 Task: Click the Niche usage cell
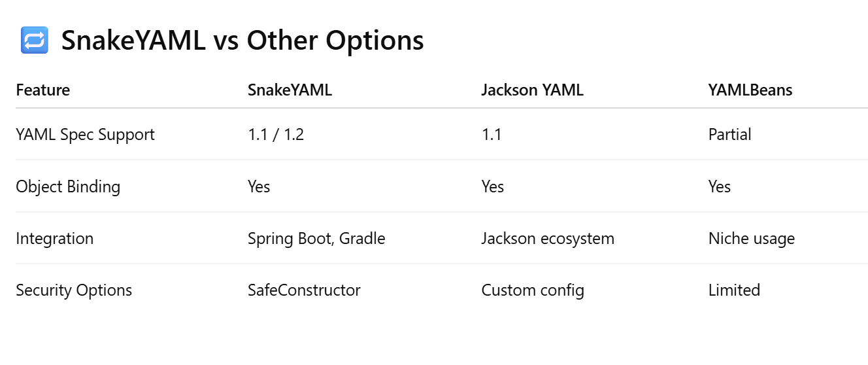752,239
